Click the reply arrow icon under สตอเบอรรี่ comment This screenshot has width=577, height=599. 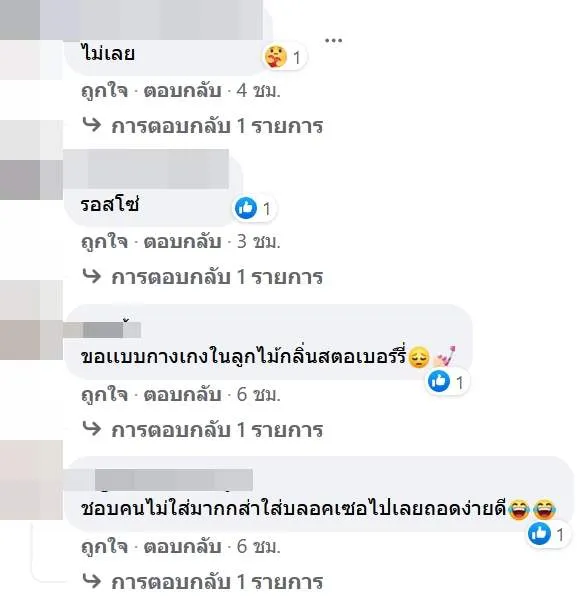pos(92,429)
